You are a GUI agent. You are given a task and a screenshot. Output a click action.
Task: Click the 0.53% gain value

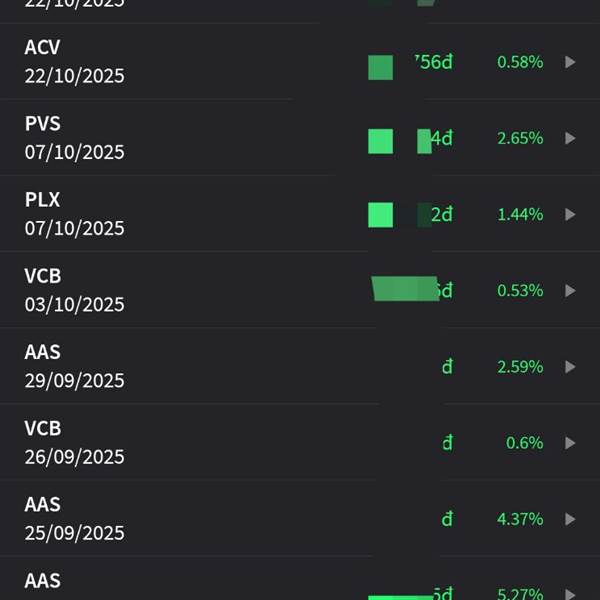[520, 290]
